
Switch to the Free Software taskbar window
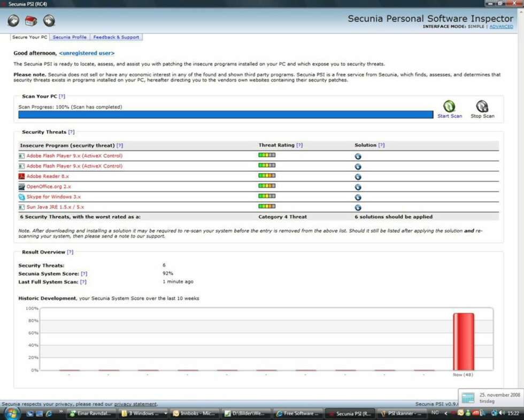tap(298, 413)
